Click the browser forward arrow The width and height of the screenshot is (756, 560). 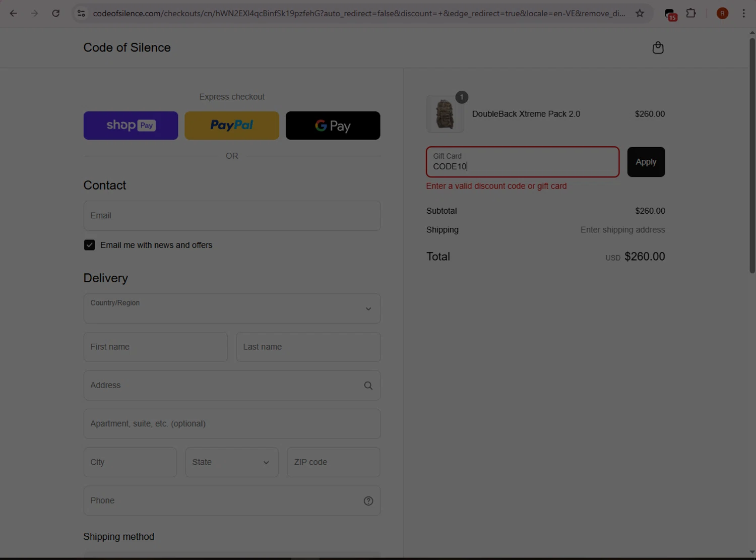(35, 14)
